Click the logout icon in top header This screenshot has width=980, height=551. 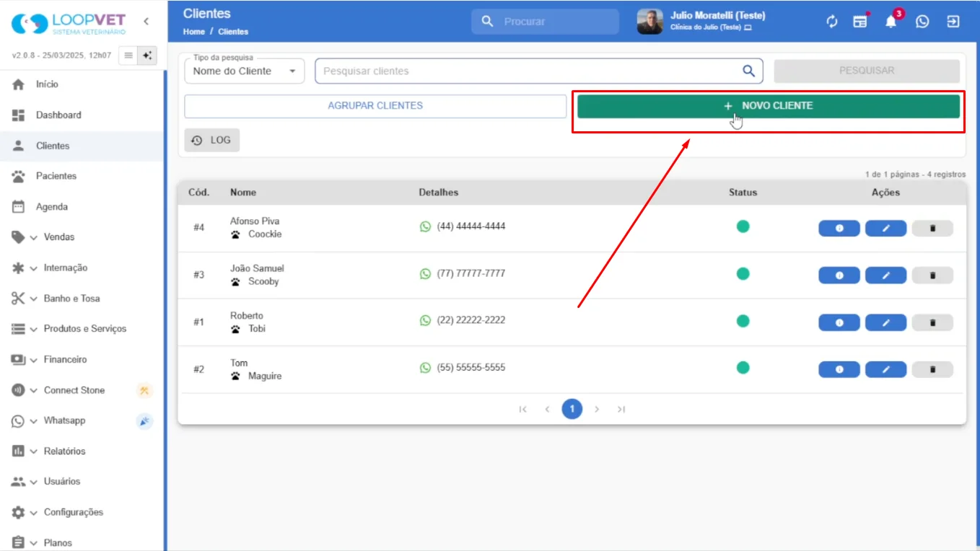tap(953, 22)
